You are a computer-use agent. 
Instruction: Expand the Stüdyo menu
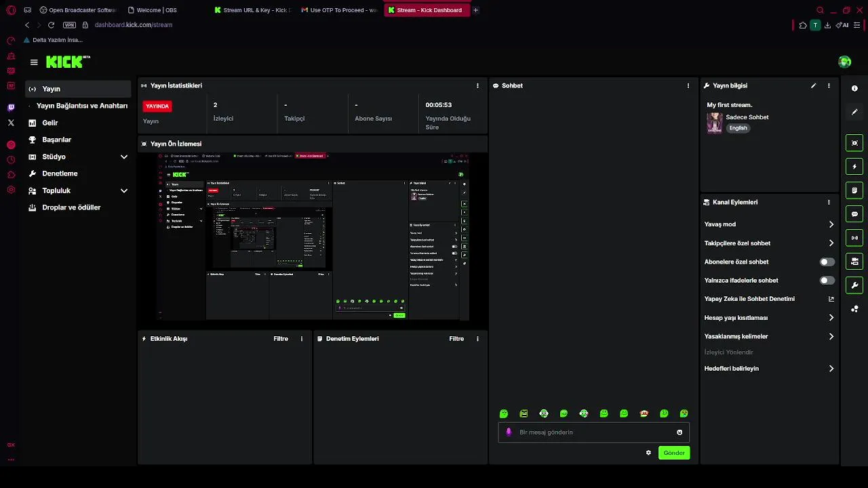[78, 157]
